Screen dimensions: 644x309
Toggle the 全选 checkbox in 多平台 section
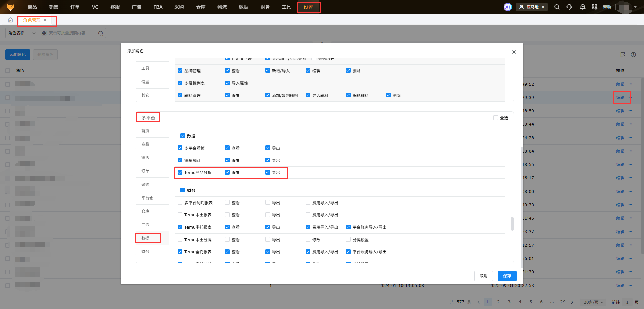[x=496, y=118]
